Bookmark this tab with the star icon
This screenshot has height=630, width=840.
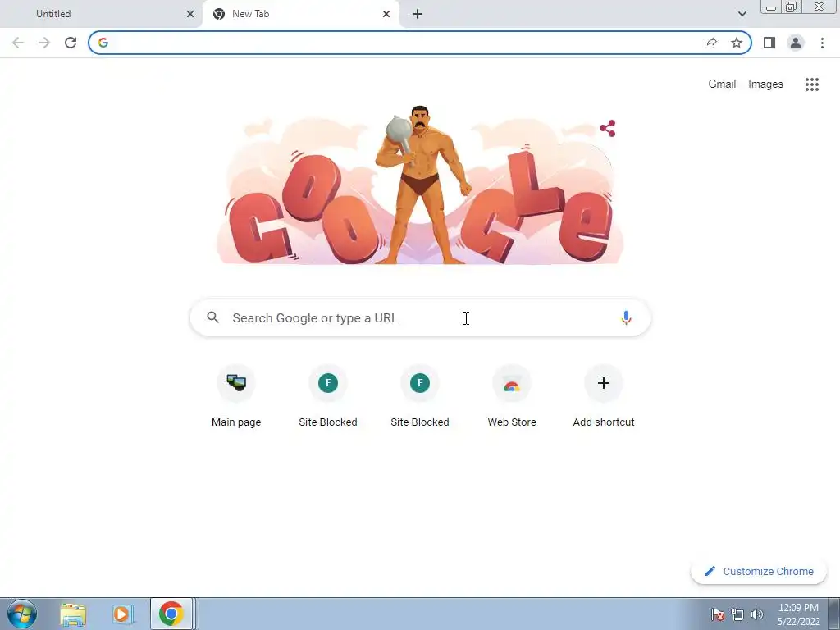tap(737, 43)
